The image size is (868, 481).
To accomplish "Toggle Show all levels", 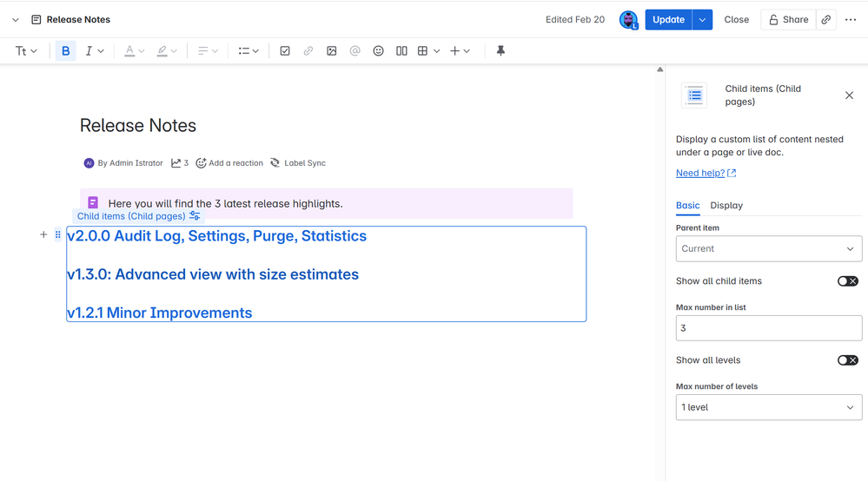I will (x=847, y=360).
